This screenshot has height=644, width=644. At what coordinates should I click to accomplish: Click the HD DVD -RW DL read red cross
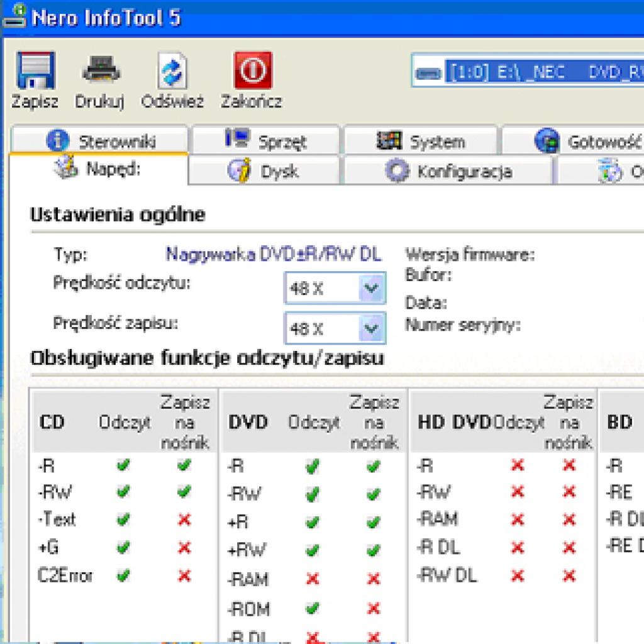tap(518, 576)
